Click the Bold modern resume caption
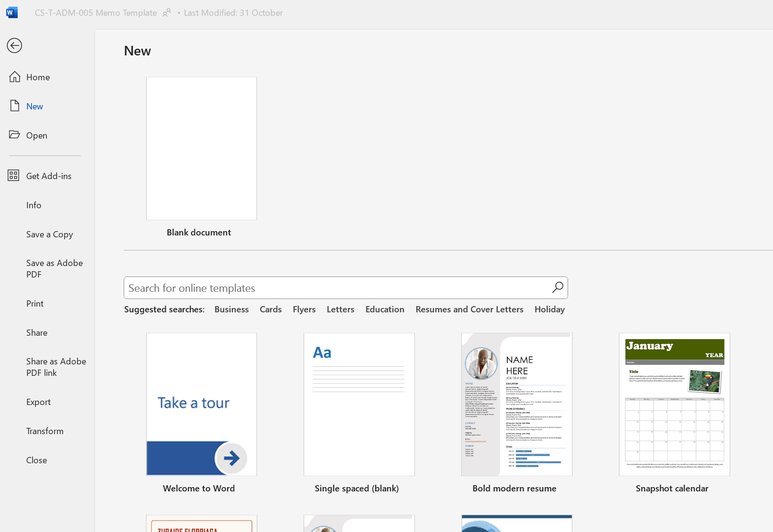 pos(515,488)
